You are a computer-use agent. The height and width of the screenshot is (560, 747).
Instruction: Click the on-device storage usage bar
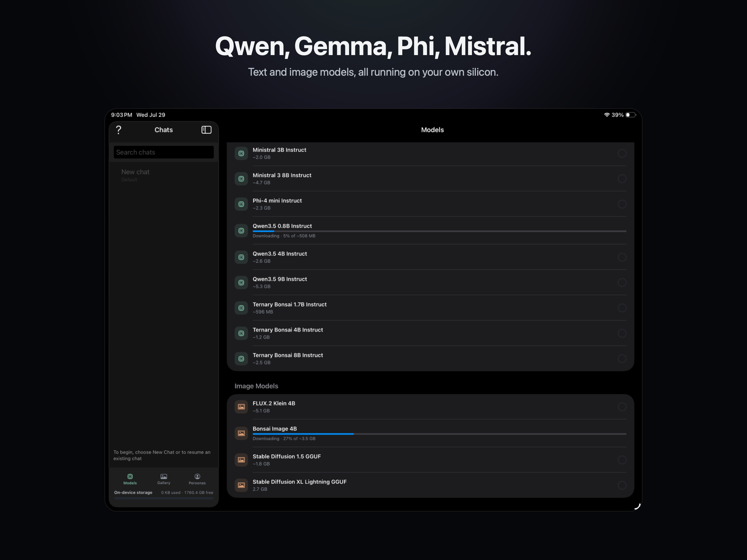pos(164,498)
